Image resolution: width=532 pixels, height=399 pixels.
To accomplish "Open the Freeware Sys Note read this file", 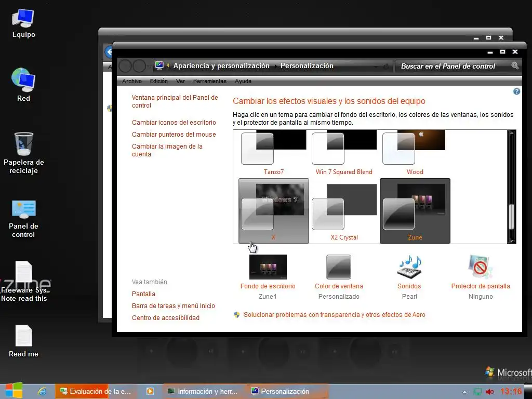I will click(23, 282).
